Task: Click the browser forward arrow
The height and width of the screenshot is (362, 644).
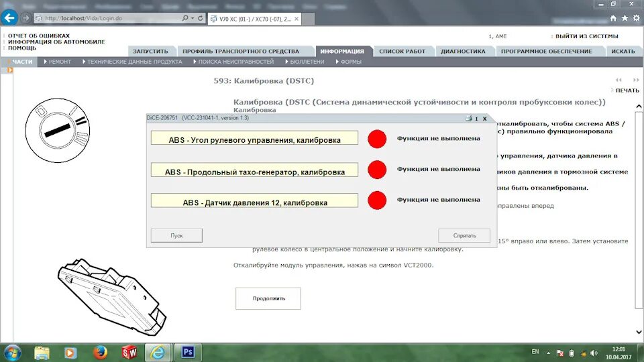Action: pyautogui.click(x=26, y=18)
